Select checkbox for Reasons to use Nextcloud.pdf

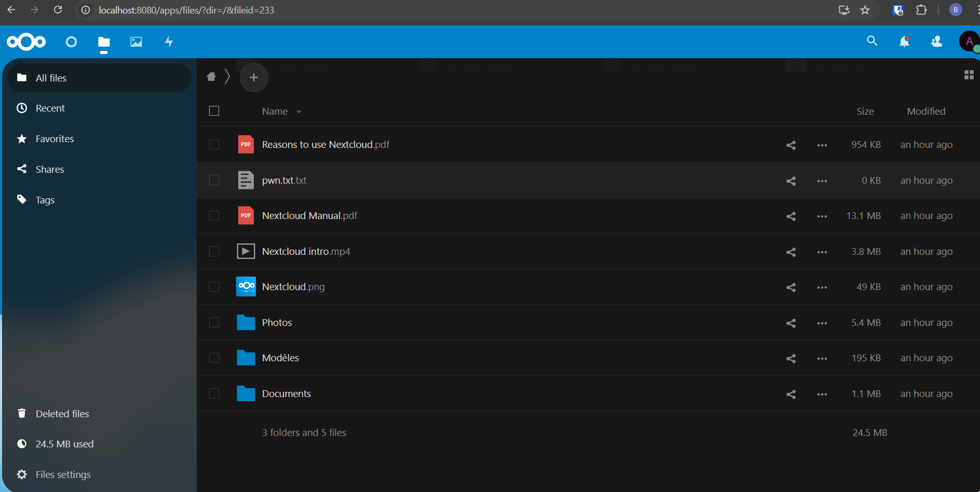tap(214, 144)
